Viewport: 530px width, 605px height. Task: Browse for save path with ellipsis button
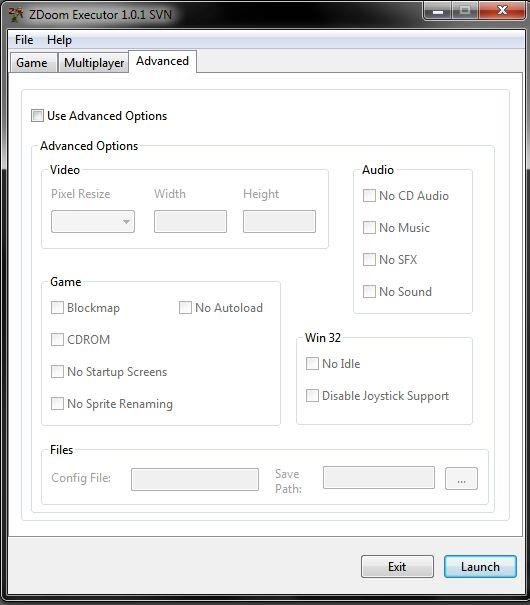(x=461, y=479)
